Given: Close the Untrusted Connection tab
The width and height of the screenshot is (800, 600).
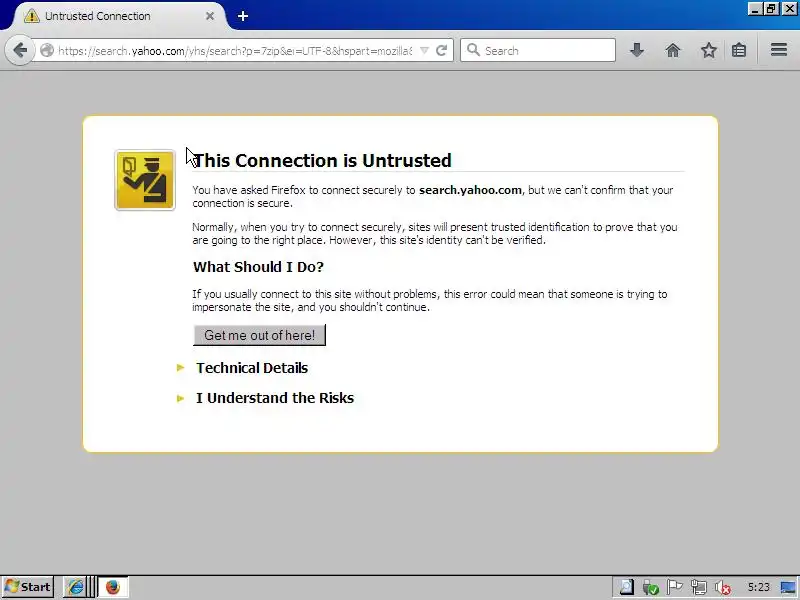Looking at the screenshot, I should [x=210, y=16].
